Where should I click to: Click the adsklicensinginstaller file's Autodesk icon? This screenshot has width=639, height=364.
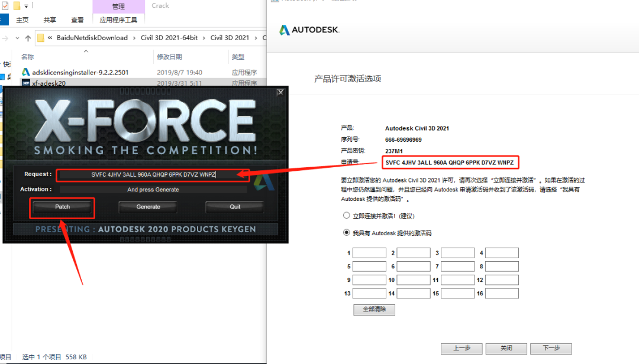click(x=25, y=72)
